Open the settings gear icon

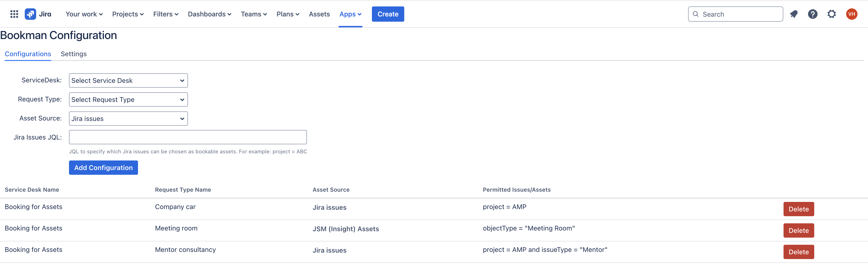(832, 14)
